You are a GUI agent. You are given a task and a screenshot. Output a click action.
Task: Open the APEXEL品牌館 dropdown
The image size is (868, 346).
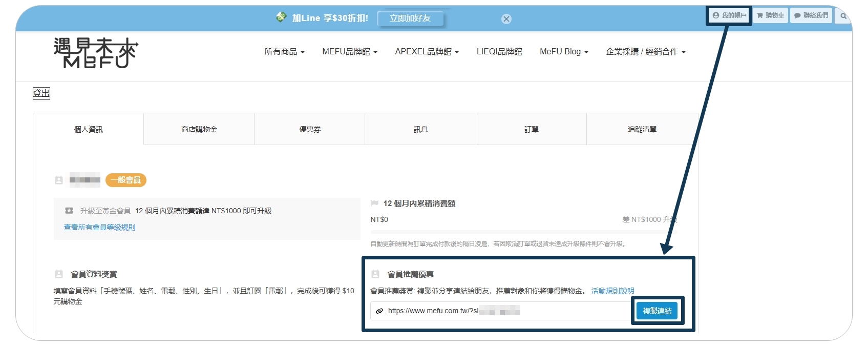tap(427, 52)
